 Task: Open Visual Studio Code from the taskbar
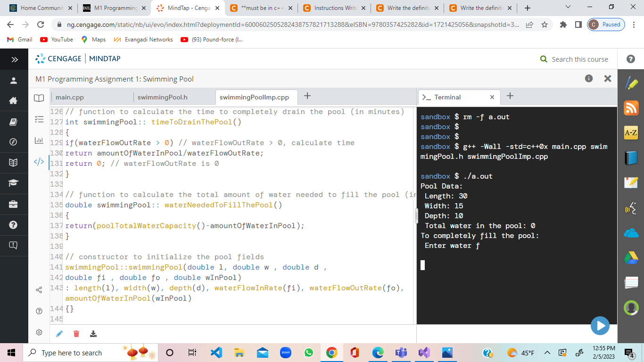point(216,353)
